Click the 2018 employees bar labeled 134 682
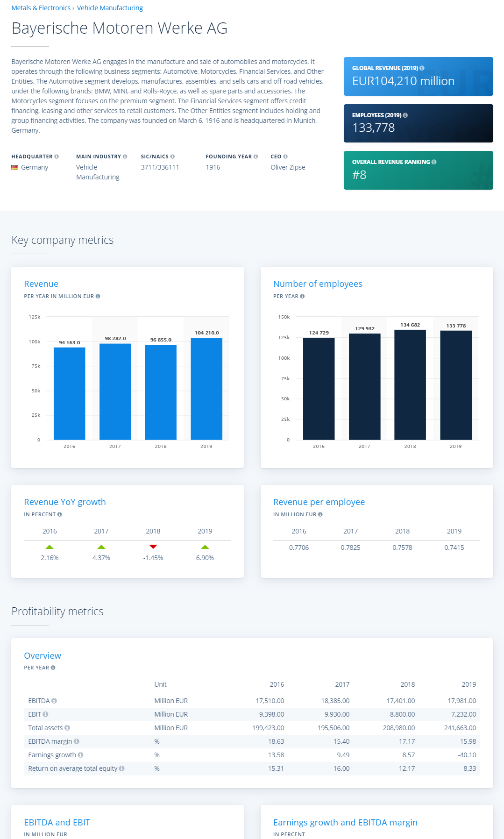Viewport: 504px width, 839px height. coord(410,384)
